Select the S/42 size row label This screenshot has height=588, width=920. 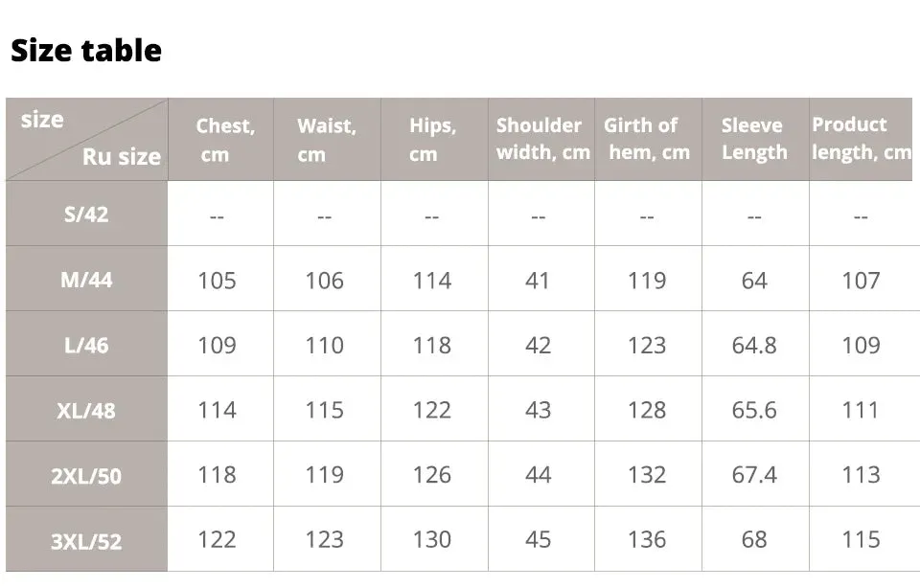pos(87,214)
